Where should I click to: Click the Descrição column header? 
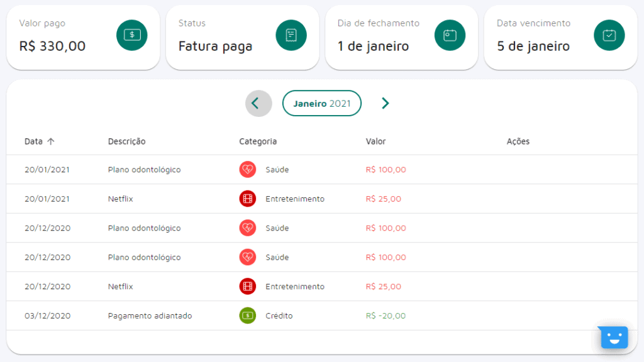(x=126, y=141)
